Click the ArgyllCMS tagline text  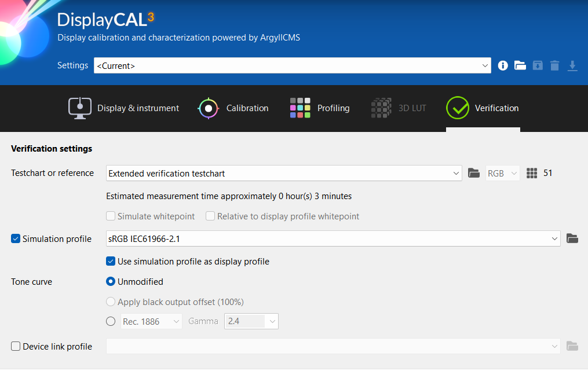click(178, 38)
